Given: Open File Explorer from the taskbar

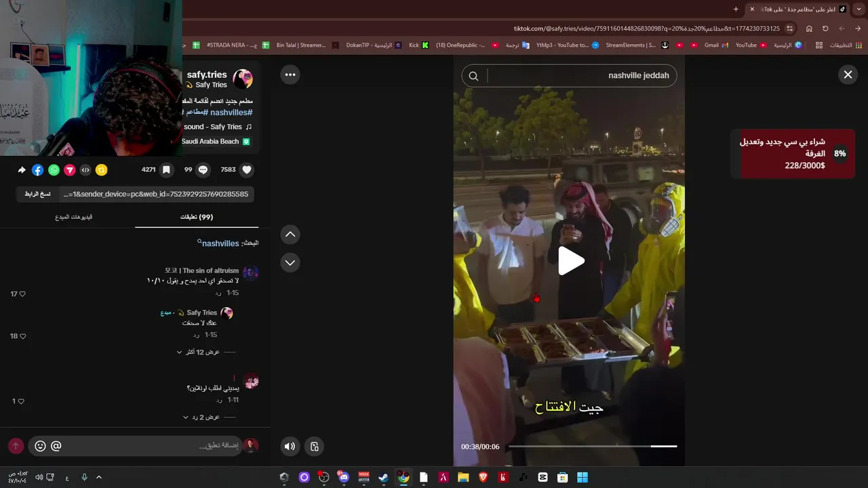Looking at the screenshot, I should [463, 477].
